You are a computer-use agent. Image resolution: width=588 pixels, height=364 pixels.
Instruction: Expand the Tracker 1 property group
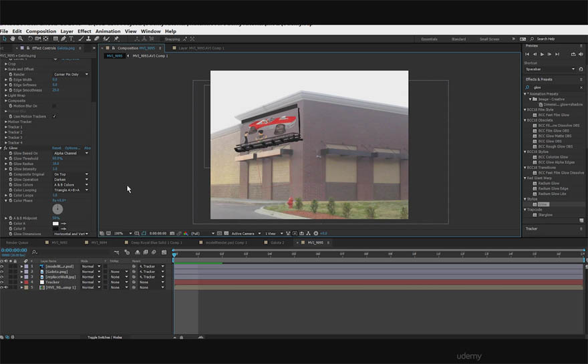click(5, 127)
